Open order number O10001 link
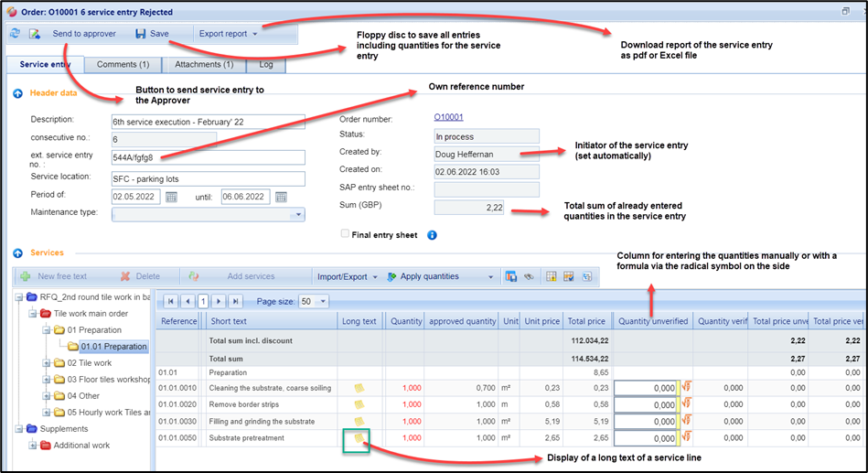This screenshot has width=868, height=473. click(x=448, y=118)
